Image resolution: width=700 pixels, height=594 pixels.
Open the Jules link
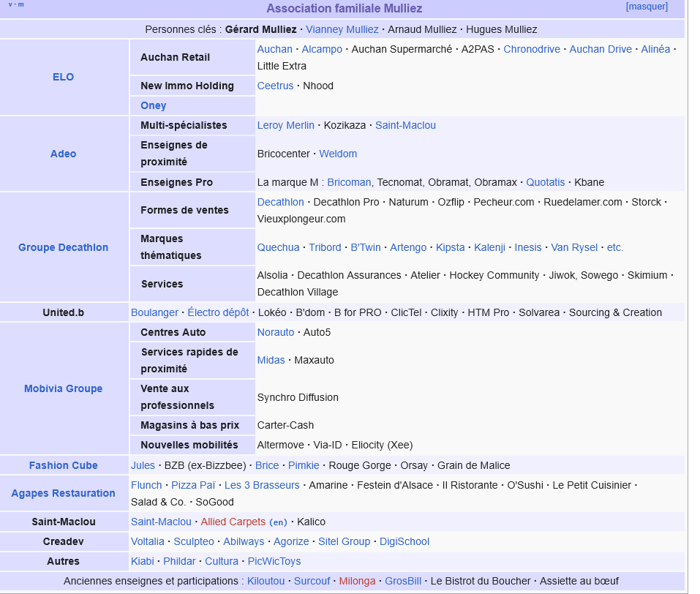point(143,465)
